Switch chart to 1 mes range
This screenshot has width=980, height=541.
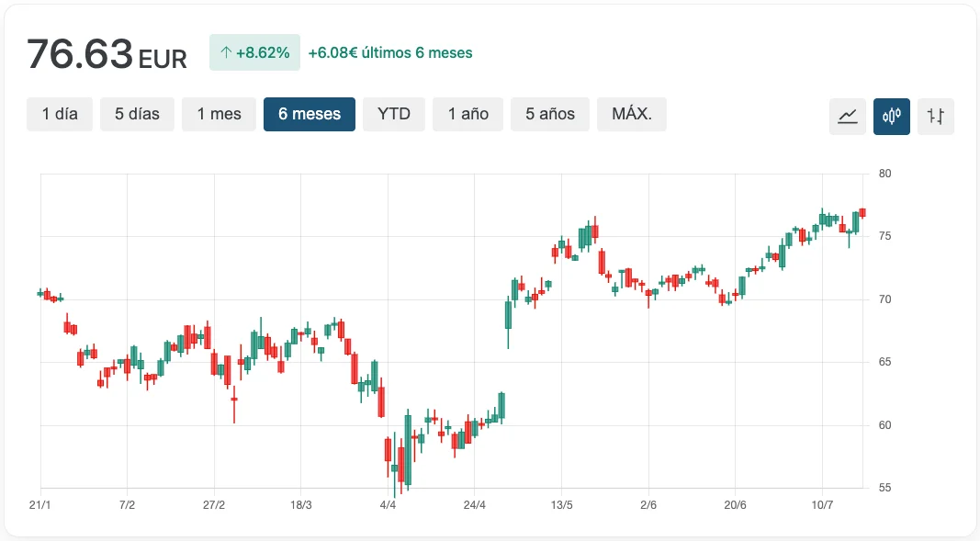coord(219,115)
